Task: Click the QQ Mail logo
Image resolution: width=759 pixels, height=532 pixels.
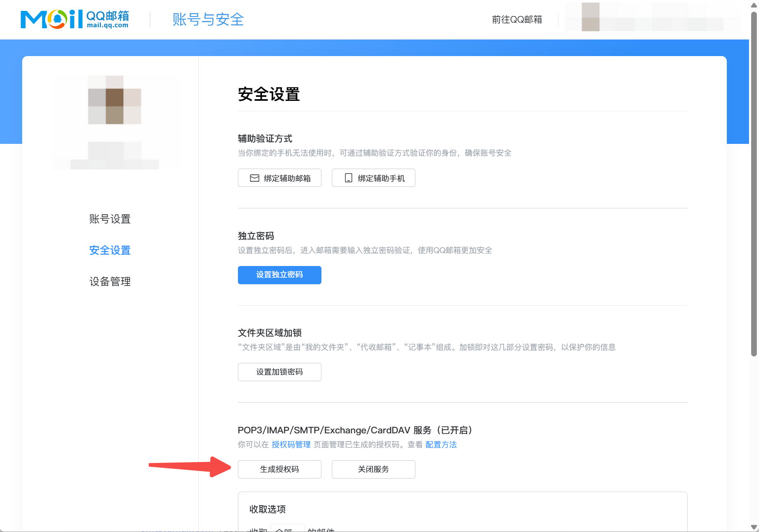Action: (74, 19)
